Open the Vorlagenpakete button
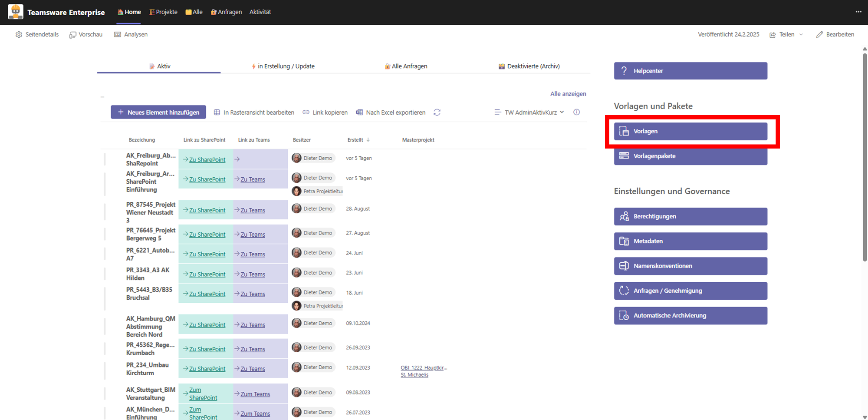This screenshot has height=420, width=868. point(690,156)
